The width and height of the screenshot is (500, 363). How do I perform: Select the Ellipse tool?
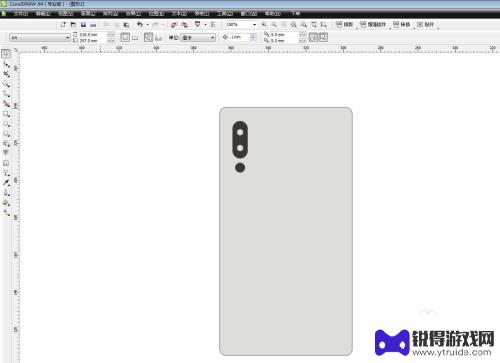pos(6,124)
